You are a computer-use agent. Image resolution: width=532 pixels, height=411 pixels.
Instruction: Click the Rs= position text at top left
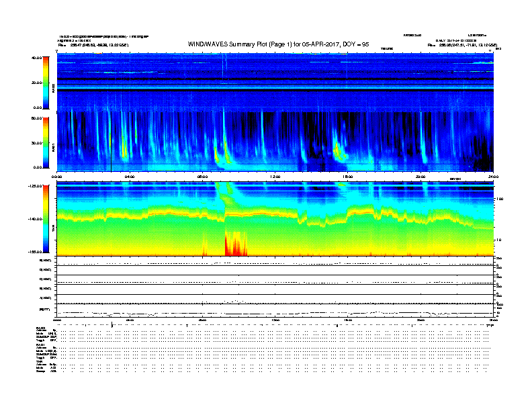pyautogui.click(x=93, y=45)
